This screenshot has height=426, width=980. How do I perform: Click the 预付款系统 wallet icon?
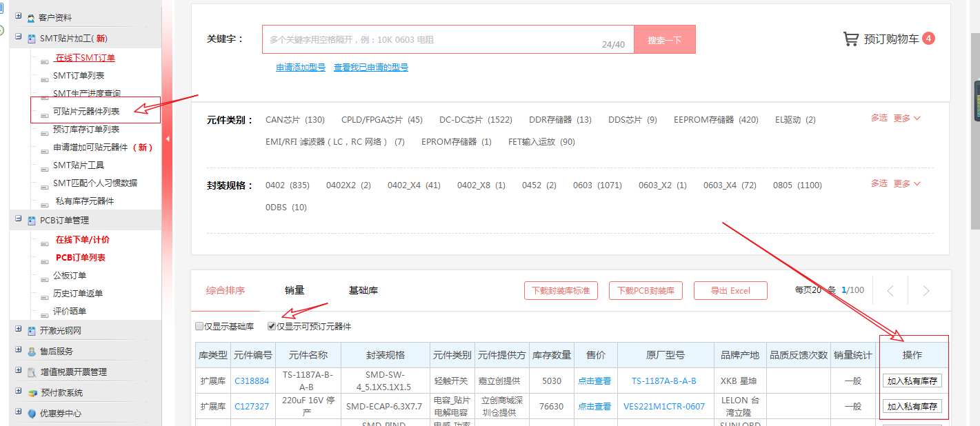click(32, 393)
